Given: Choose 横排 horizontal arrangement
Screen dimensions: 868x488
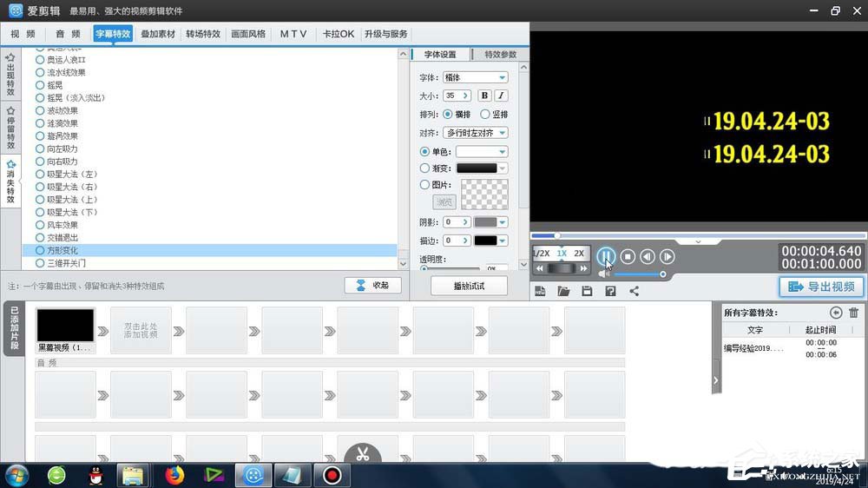Looking at the screenshot, I should 447,114.
